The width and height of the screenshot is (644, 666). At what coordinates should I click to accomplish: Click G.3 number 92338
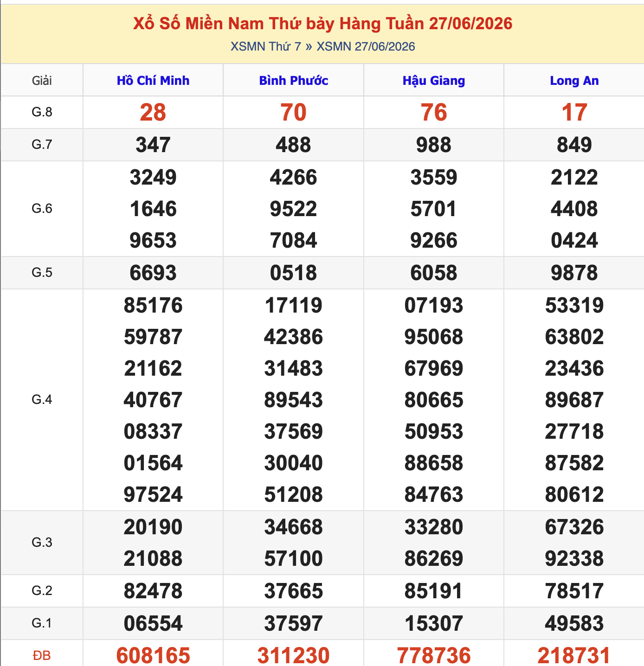tap(574, 558)
